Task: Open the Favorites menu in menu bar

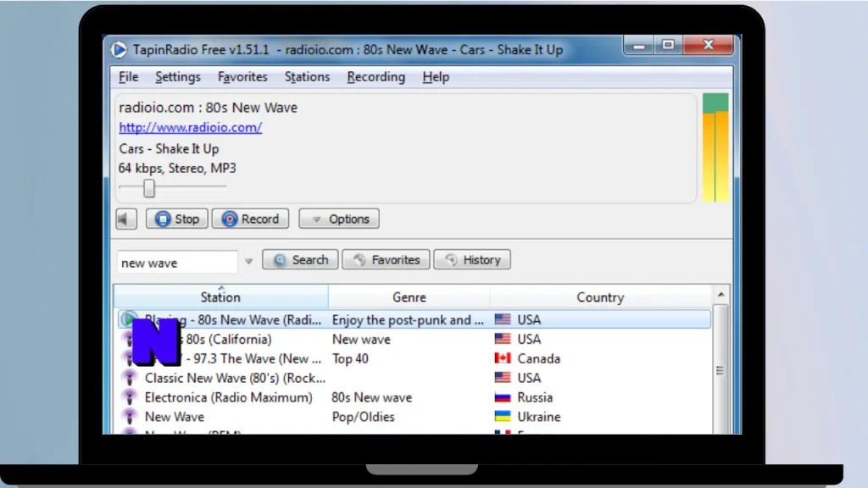Action: [242, 77]
